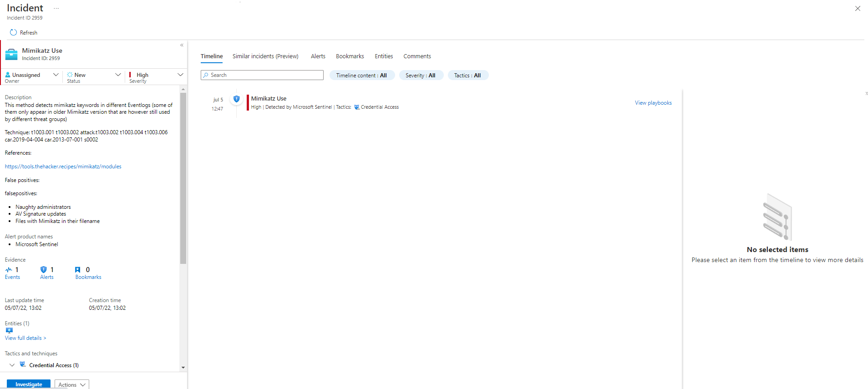The width and height of the screenshot is (868, 389).
Task: Switch to the Entities tab
Action: (x=384, y=56)
